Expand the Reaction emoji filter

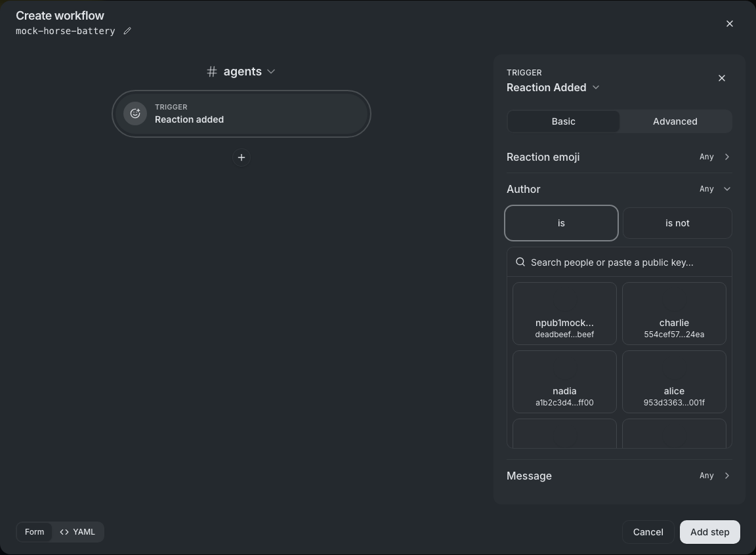click(619, 157)
